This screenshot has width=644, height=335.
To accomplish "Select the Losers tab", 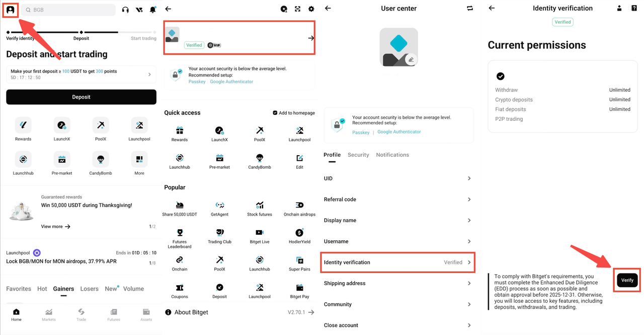I will pyautogui.click(x=90, y=289).
